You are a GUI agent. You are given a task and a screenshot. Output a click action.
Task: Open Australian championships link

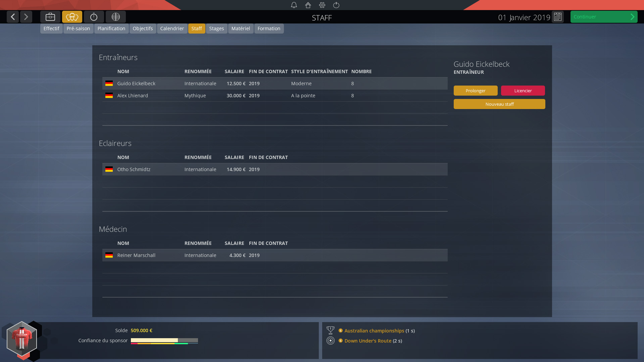click(374, 331)
